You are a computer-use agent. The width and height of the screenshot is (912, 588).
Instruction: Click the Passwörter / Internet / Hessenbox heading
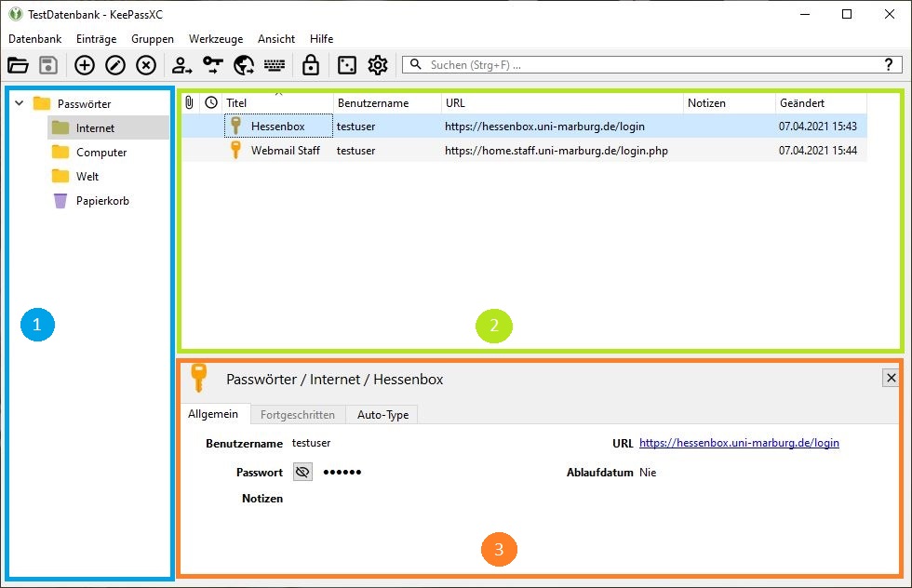point(334,380)
